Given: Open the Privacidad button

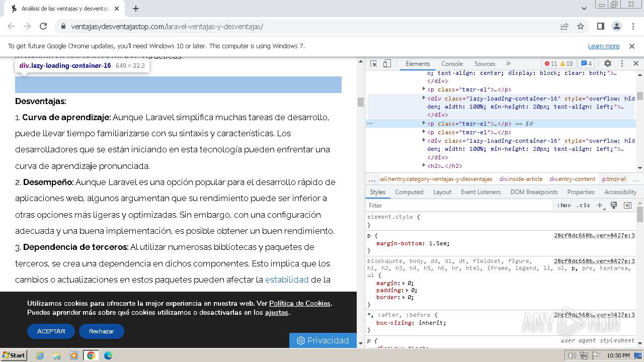Looking at the screenshot, I should pyautogui.click(x=323, y=340).
